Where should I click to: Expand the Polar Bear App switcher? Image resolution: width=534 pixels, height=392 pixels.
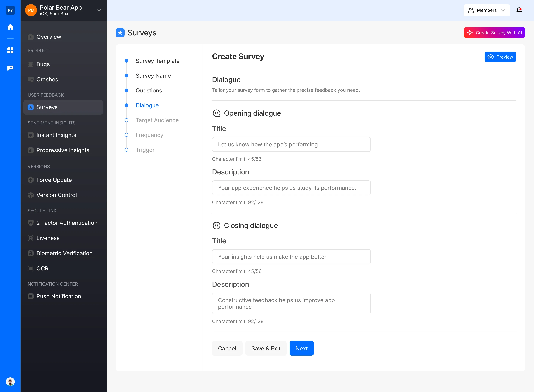[99, 10]
